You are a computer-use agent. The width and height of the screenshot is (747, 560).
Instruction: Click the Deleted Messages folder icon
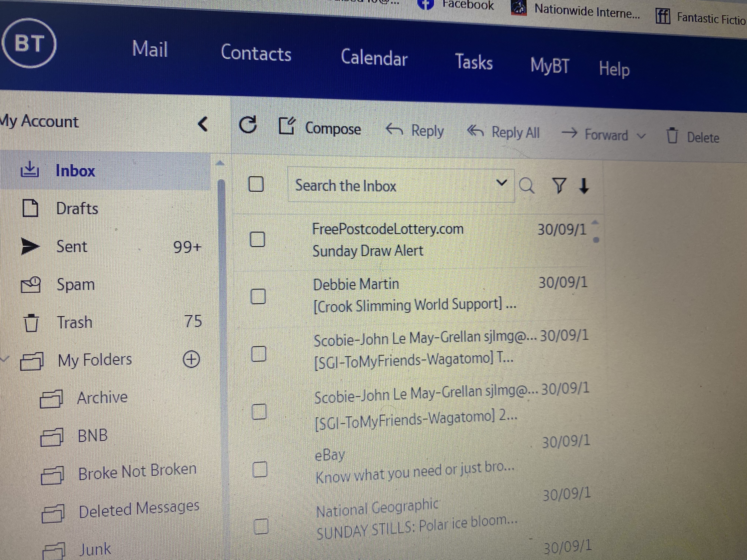53,513
